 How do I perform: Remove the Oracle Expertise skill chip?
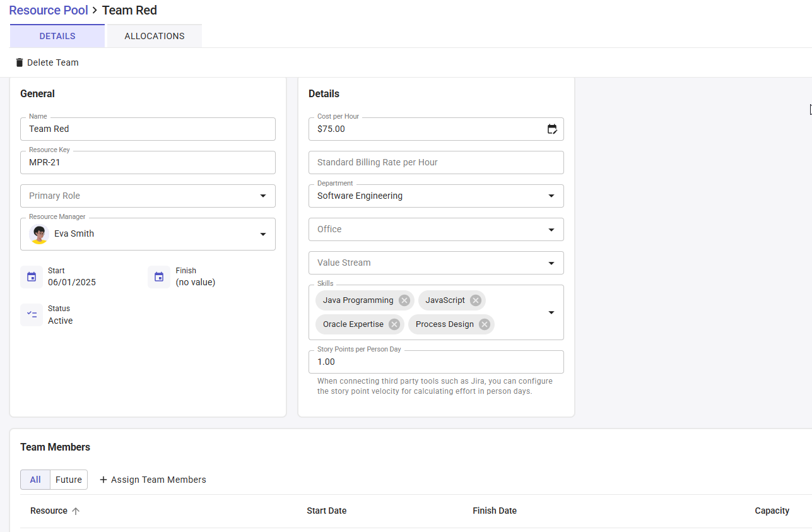click(394, 324)
